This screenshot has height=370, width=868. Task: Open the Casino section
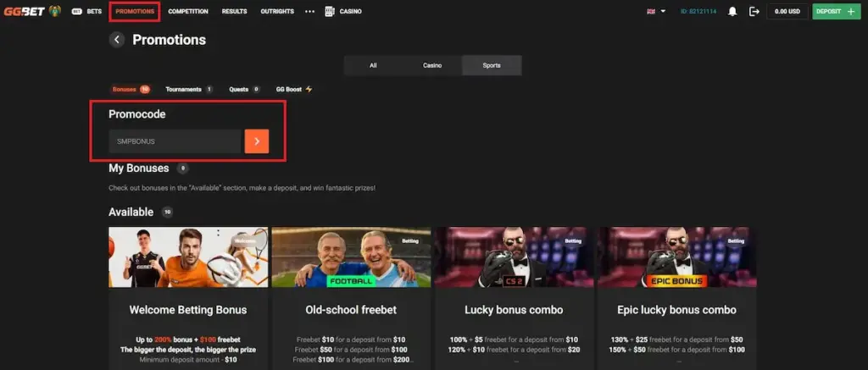(350, 11)
